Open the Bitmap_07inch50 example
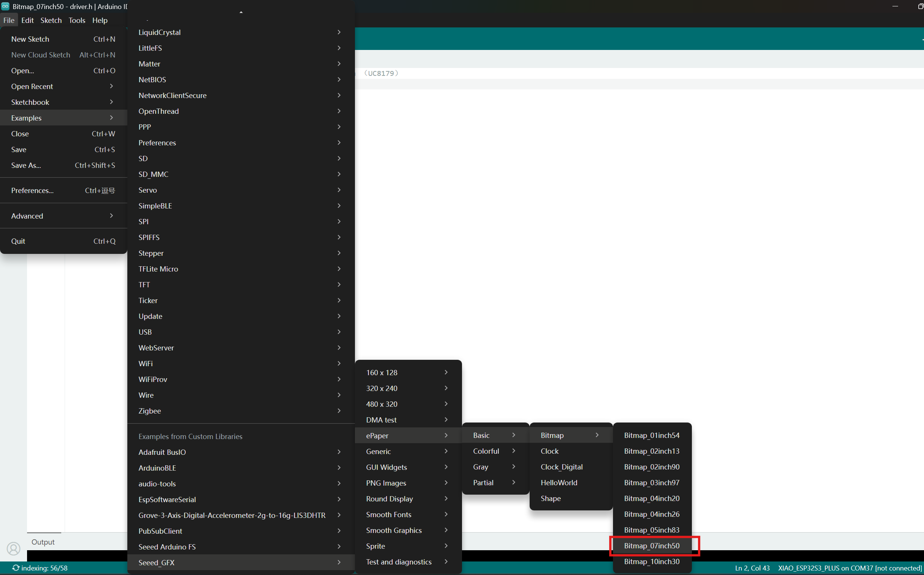The height and width of the screenshot is (575, 924). click(x=651, y=546)
